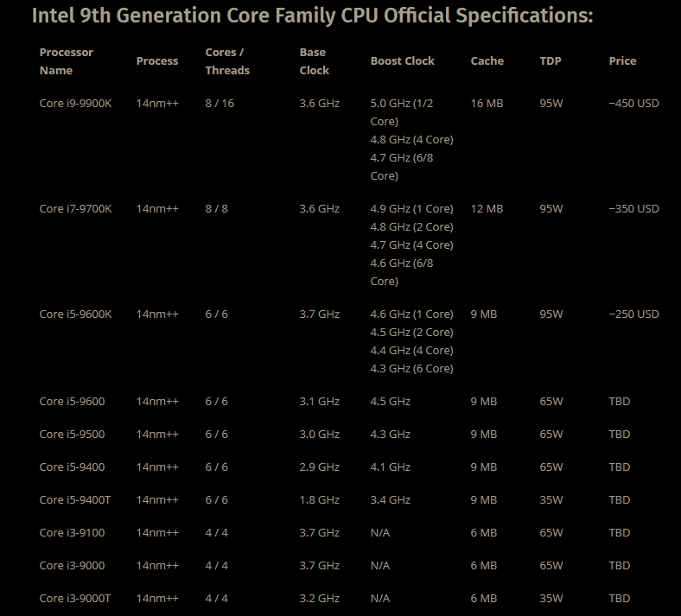The height and width of the screenshot is (616, 681).
Task: Click the 35W TDP cell for Core i5-9400T
Action: click(551, 500)
